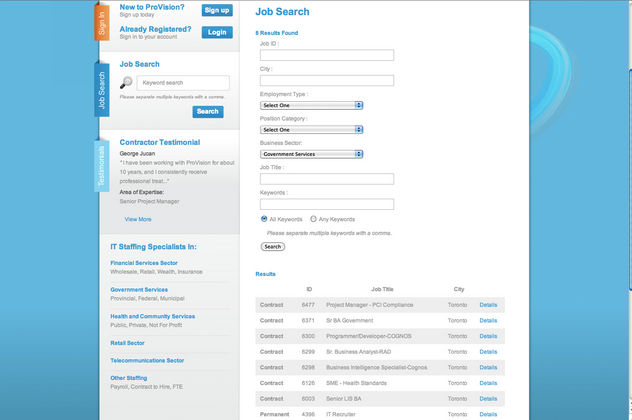Select the Any Keywords radio button

click(313, 218)
